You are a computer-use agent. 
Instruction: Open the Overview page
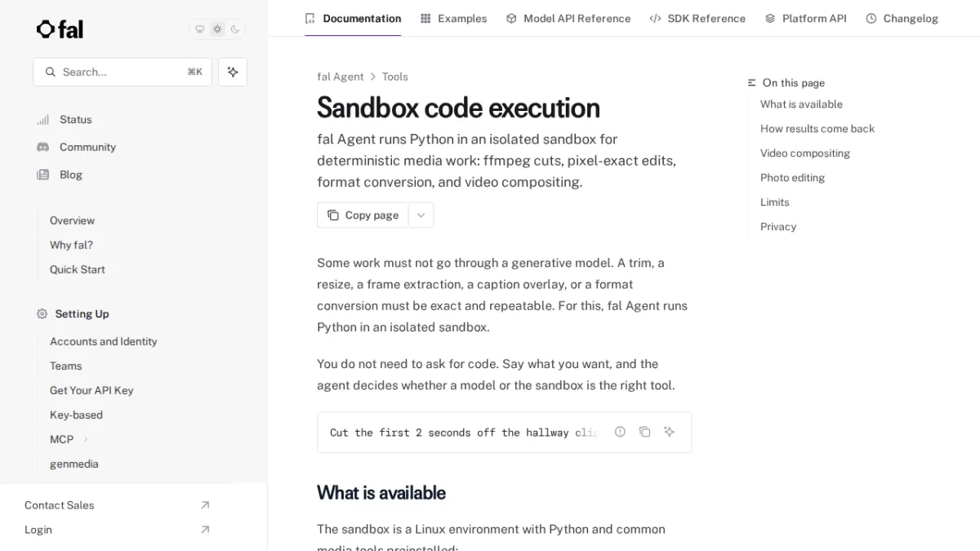click(x=72, y=220)
